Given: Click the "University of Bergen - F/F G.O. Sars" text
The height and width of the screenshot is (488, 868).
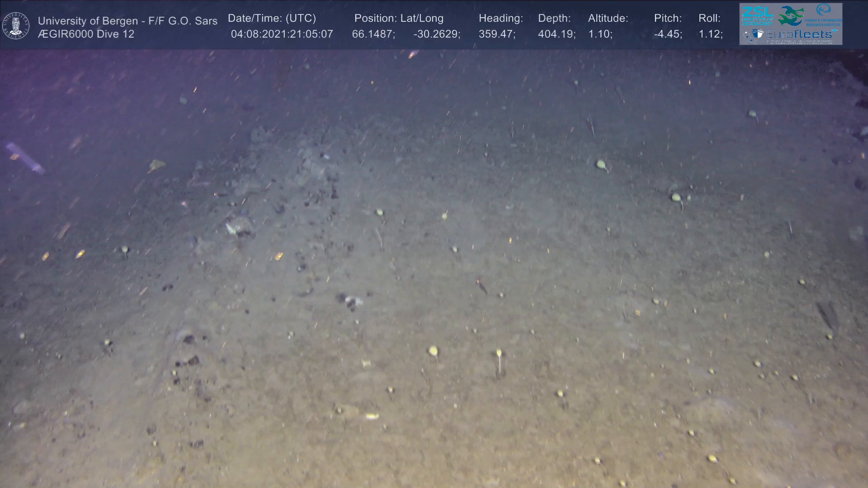Looking at the screenshot, I should 127,21.
